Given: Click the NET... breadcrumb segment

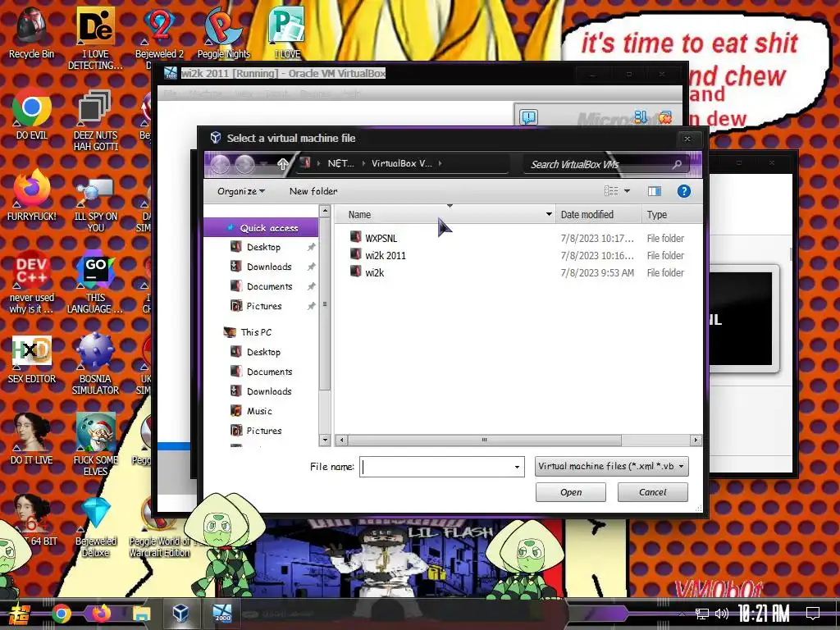Looking at the screenshot, I should pos(340,163).
